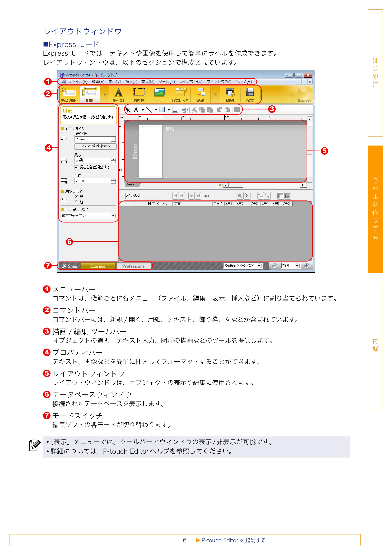
Task: Select the 横 orientation radio button
Action: tap(76, 196)
